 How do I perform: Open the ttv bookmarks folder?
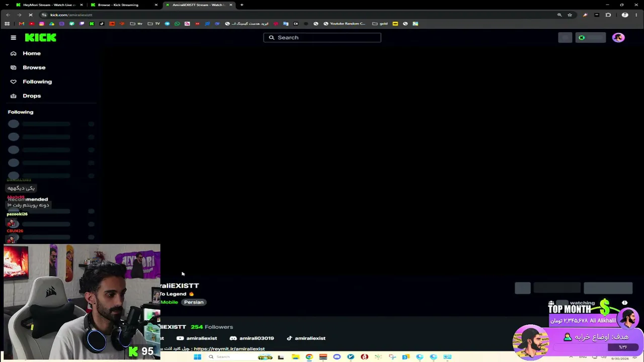tap(136, 24)
